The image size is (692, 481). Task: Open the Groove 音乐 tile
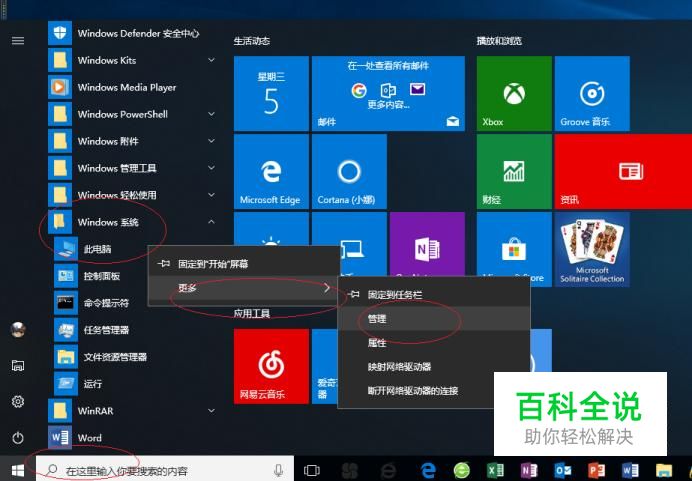pyautogui.click(x=592, y=94)
